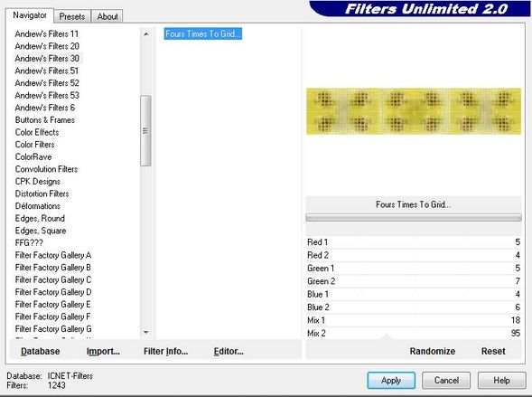This screenshot has width=532, height=397.
Task: Open the filter Editor...
Action: coord(229,351)
